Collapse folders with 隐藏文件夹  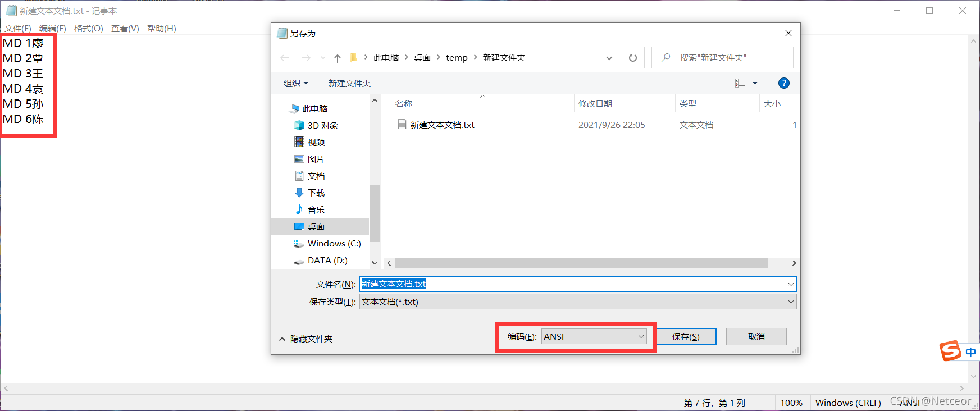[306, 339]
